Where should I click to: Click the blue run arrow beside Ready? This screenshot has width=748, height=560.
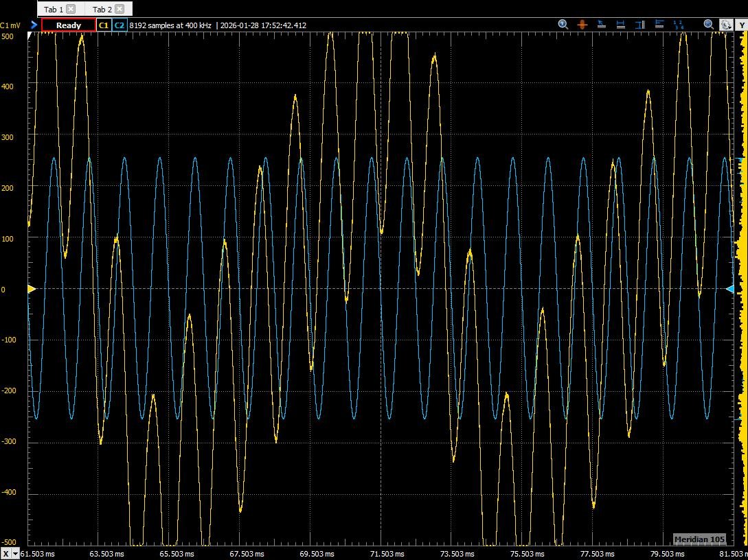(x=34, y=25)
